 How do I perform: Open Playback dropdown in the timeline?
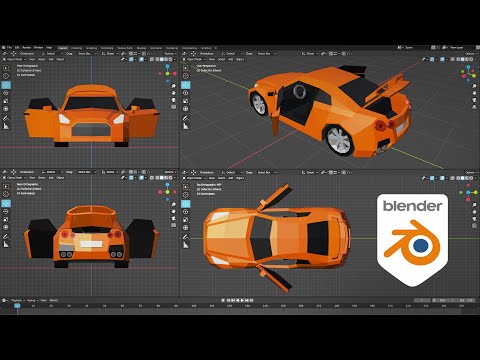(17, 300)
